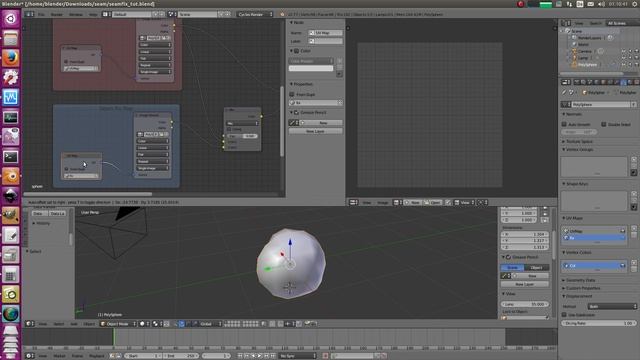Click the UV image editor type icon
This screenshot has height=360, width=640.
pyautogui.click(x=353, y=202)
